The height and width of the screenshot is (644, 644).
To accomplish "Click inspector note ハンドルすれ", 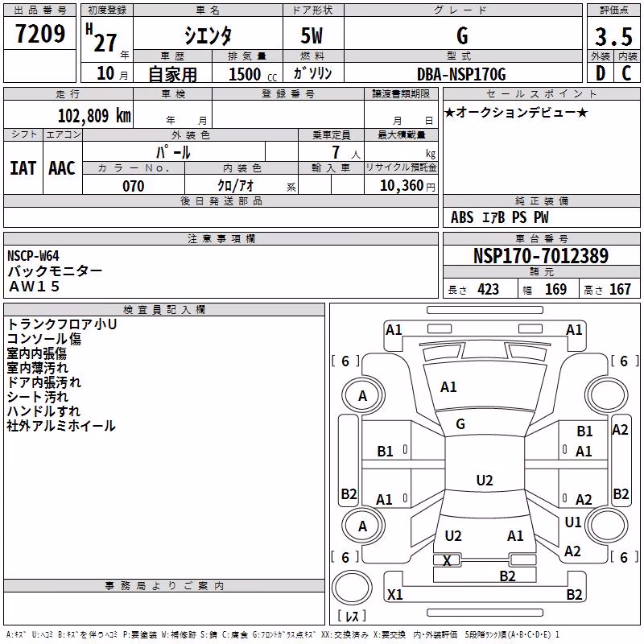I will 44,411.
